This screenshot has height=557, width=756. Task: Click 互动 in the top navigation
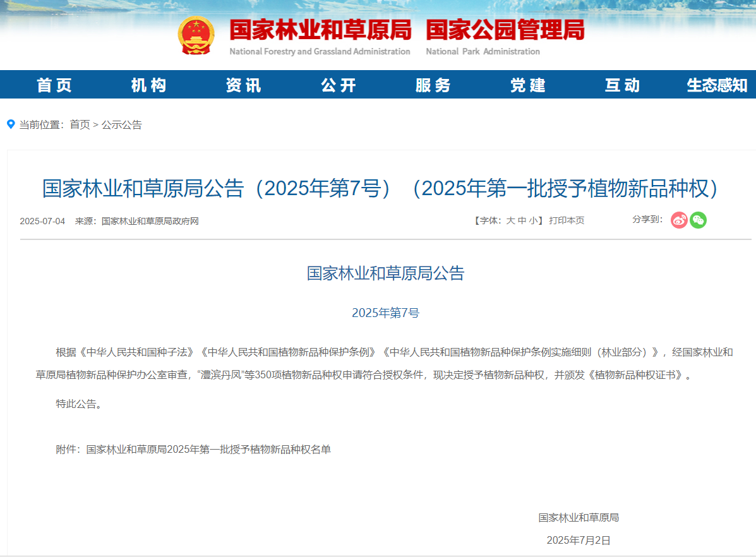click(x=623, y=85)
